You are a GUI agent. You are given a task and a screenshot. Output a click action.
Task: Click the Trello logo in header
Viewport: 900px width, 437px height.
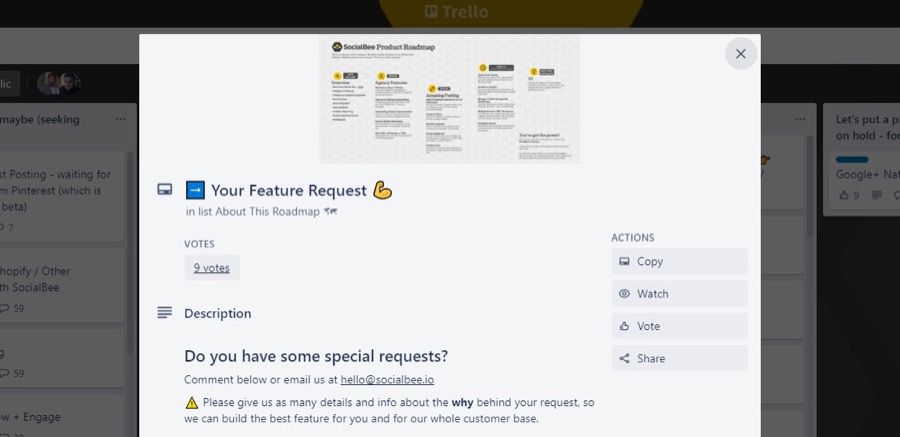click(x=456, y=11)
